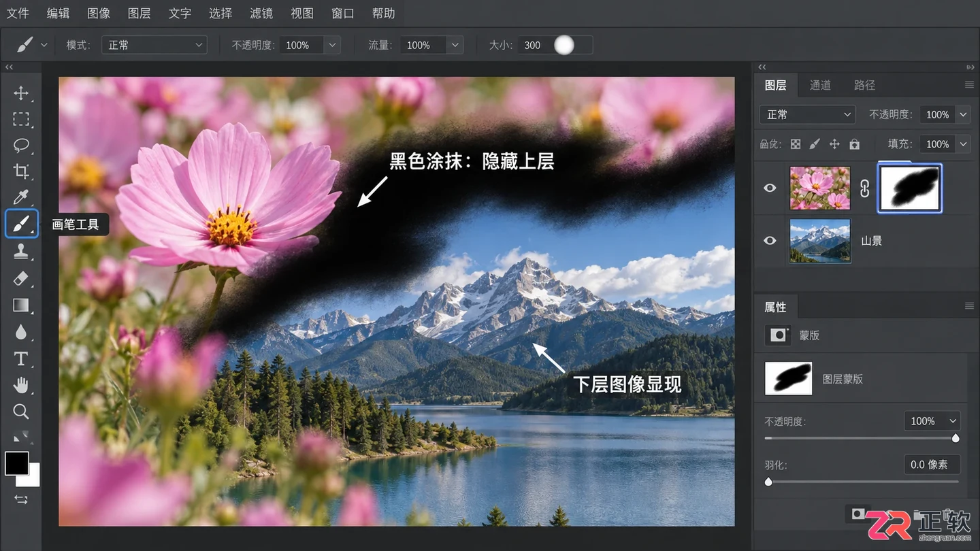Open the layers panel options menu
The image size is (980, 551).
[969, 85]
